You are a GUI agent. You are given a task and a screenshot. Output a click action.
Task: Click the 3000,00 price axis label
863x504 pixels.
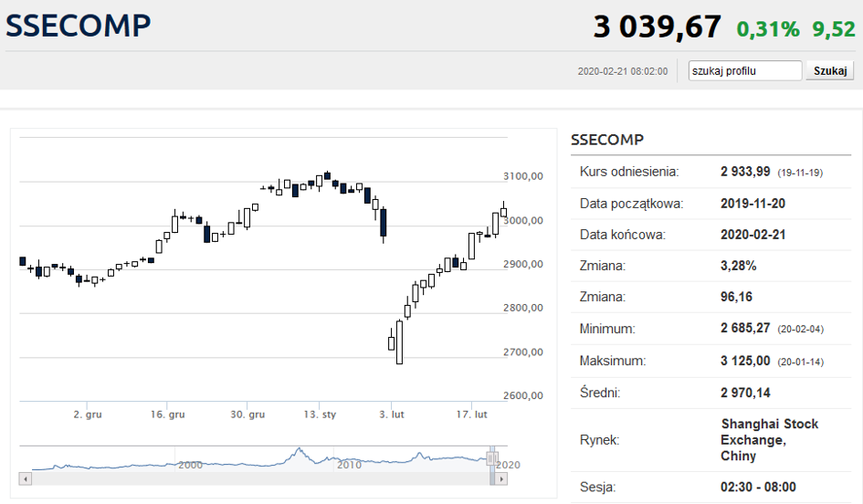(x=523, y=220)
